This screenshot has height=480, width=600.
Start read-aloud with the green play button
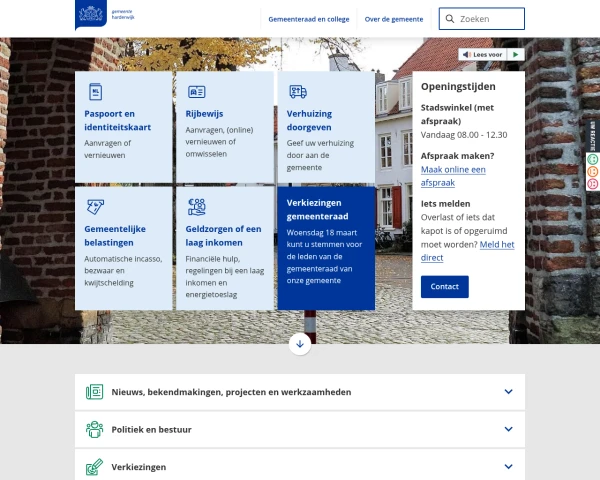click(x=515, y=55)
